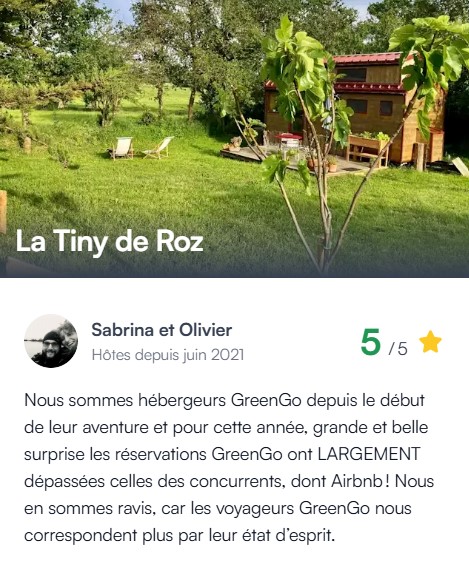The width and height of the screenshot is (469, 574).
Task: Open the tiny house in cover photo
Action: 353,108
